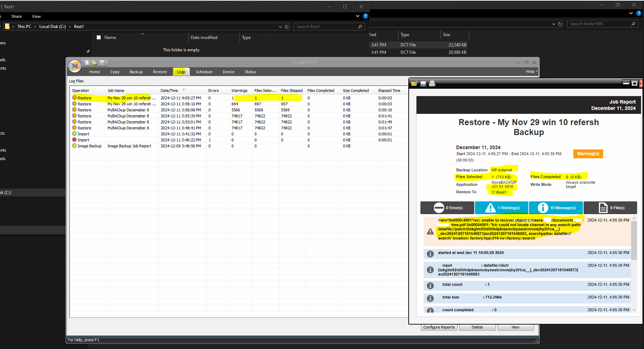Expand ribbon chevron in Node NBK explorer window
This screenshot has height=349, width=644.
[x=631, y=13]
